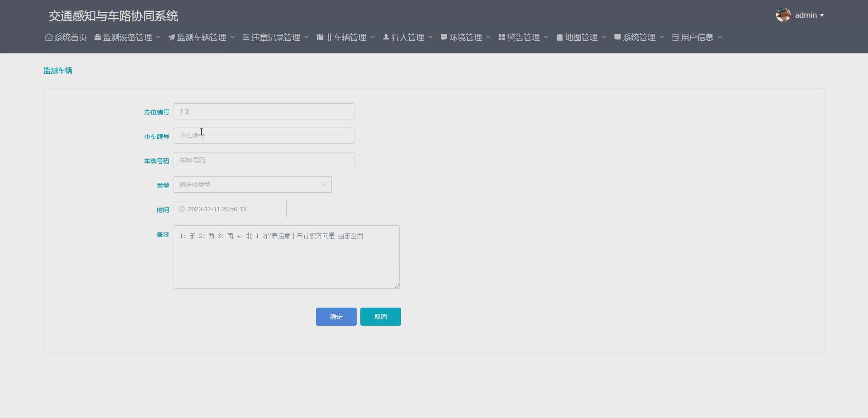
Task: Click the home icon beside 系统首页
Action: point(48,37)
